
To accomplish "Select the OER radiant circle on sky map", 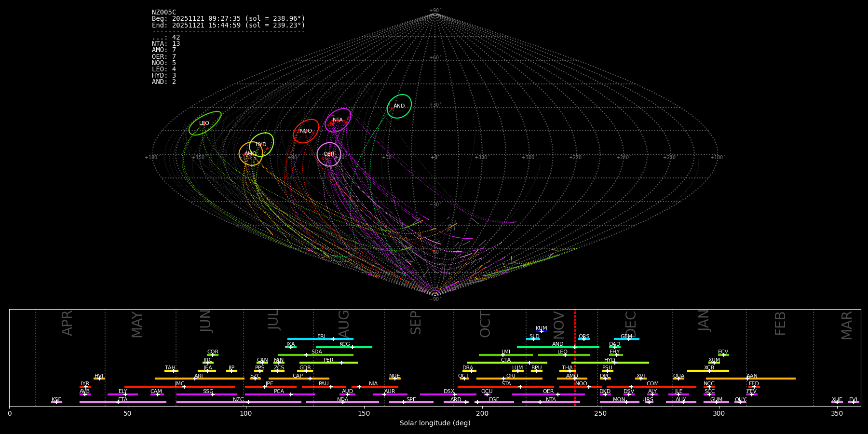I will pos(329,154).
